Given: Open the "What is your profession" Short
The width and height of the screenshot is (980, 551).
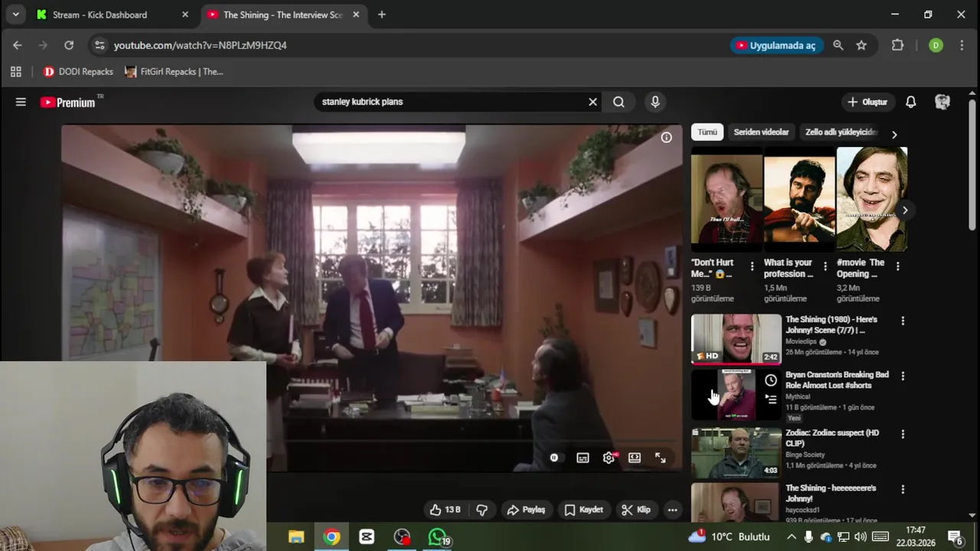Looking at the screenshot, I should tap(799, 200).
